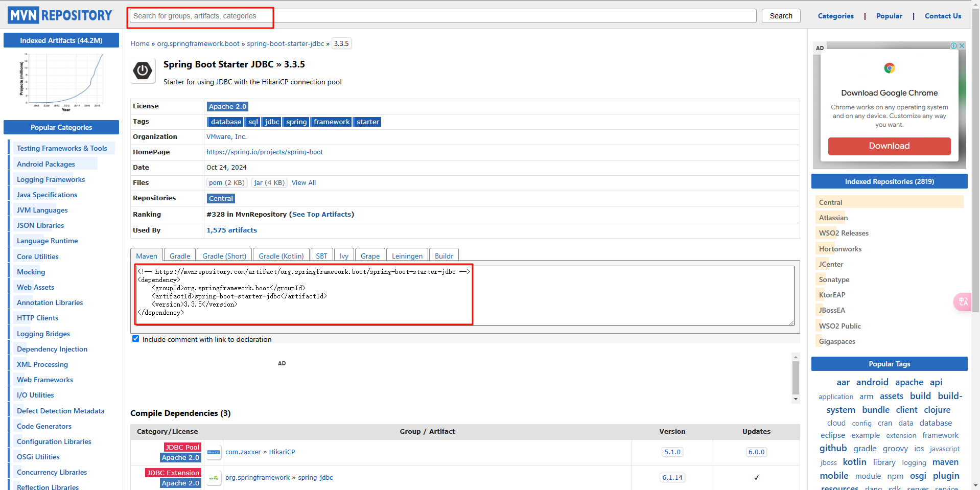Focus the artifact search input field
This screenshot has width=980, height=490.
(x=443, y=16)
